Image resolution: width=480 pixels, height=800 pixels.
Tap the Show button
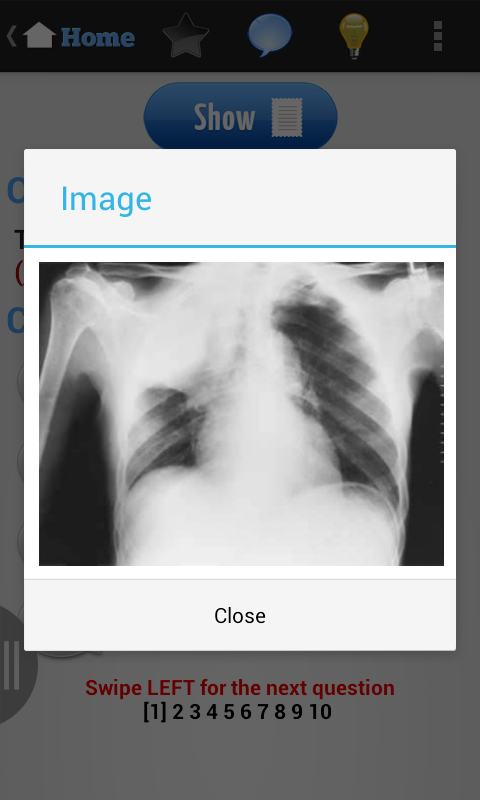click(240, 117)
